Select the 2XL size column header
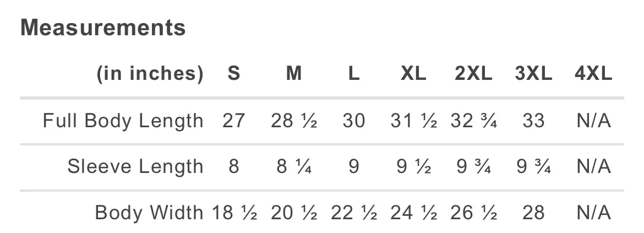The width and height of the screenshot is (644, 233). tap(473, 74)
